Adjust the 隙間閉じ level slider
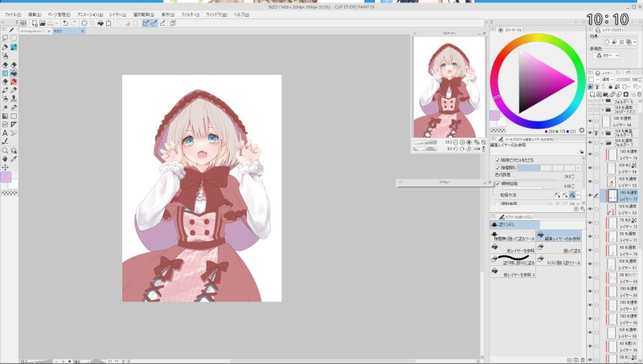 click(546, 168)
